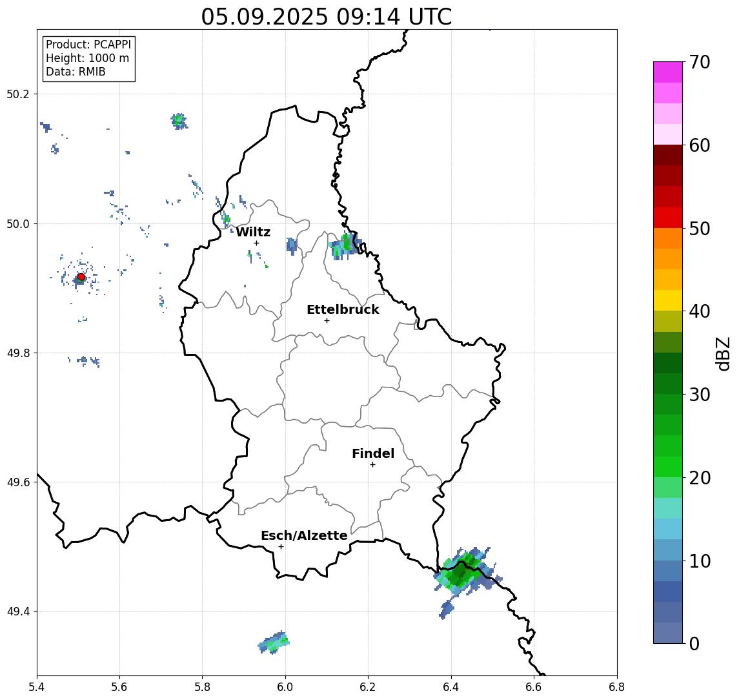Click the colorbar tick label 70
739x700 pixels.
point(699,62)
